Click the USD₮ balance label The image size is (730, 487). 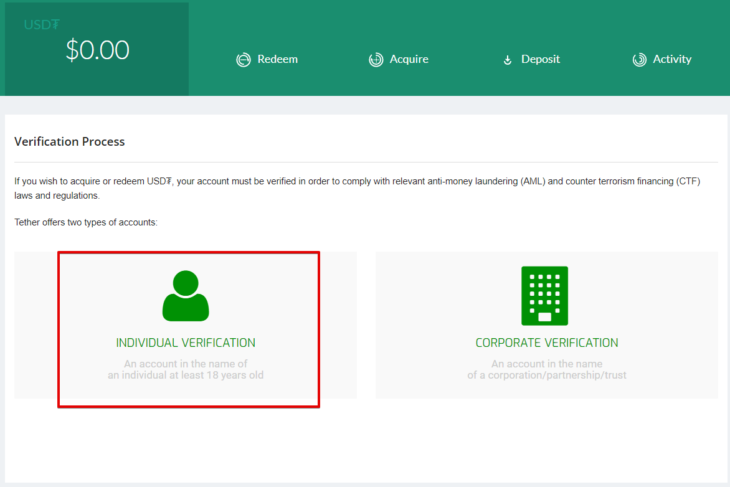[41, 25]
